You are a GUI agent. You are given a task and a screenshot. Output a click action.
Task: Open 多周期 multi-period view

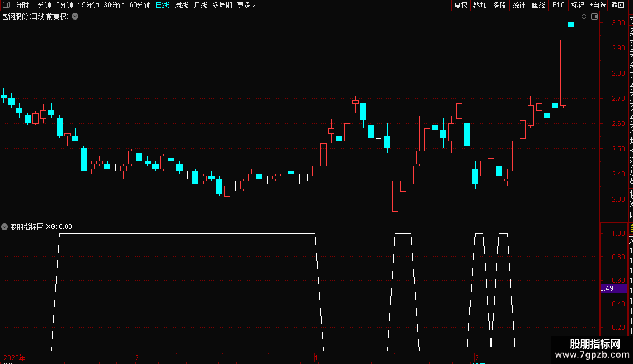point(222,5)
